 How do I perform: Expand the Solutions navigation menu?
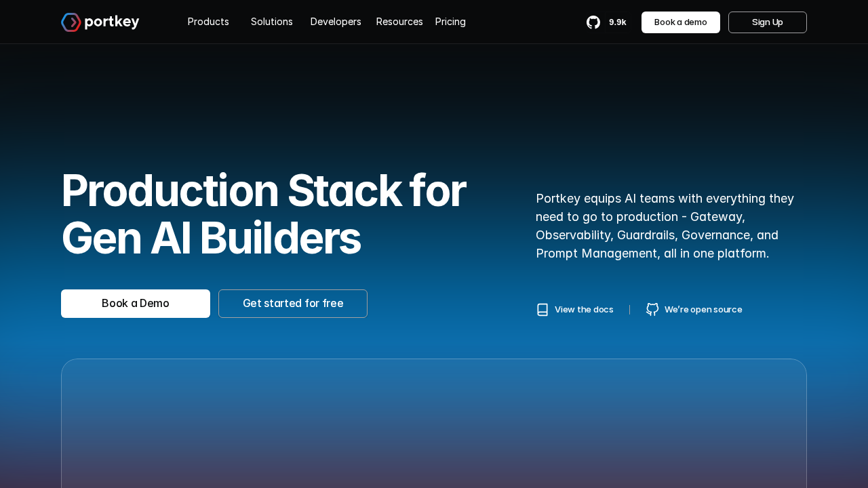click(x=271, y=21)
